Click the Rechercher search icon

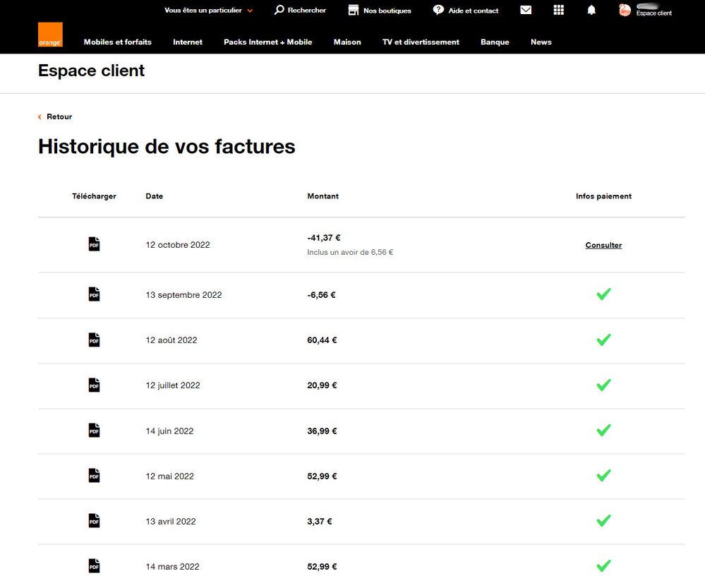point(279,10)
